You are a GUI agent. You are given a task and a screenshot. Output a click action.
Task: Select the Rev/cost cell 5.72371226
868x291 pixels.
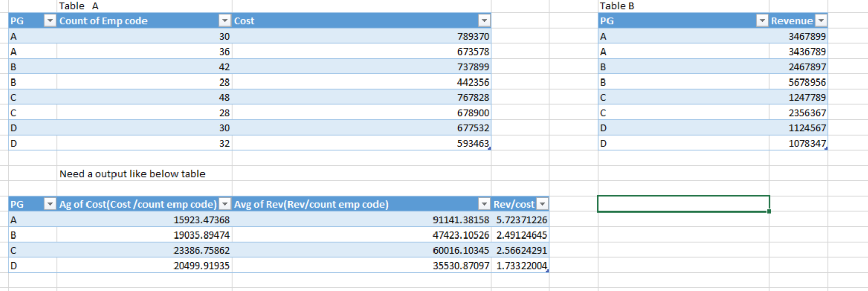[520, 220]
